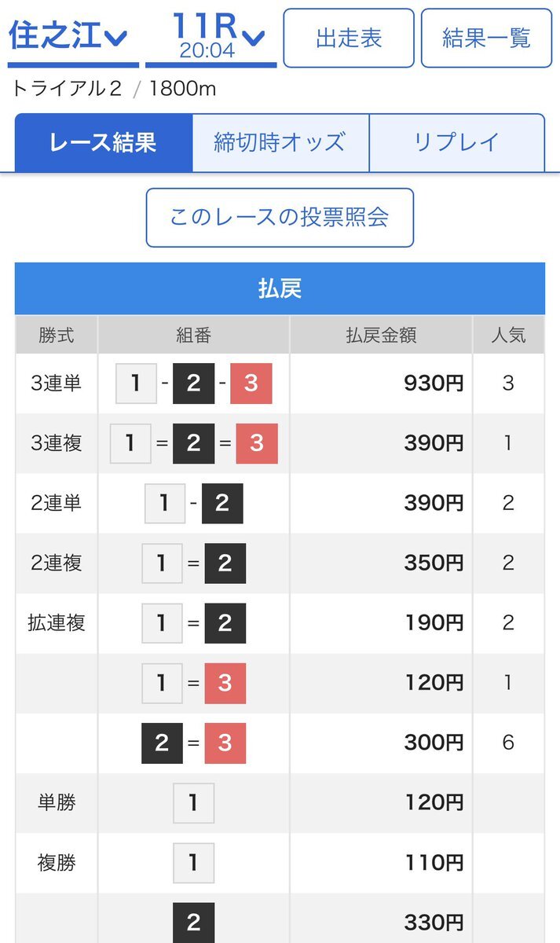Click red boat 3 badge in 300円 row
The width and height of the screenshot is (560, 943).
coord(225,743)
